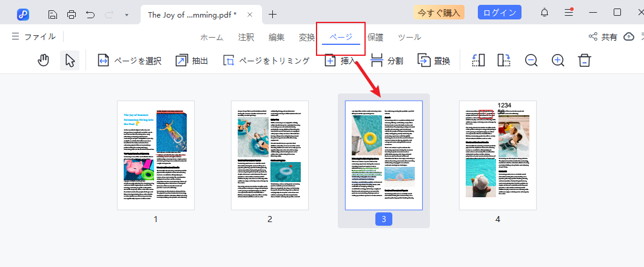This screenshot has height=267, width=644.
Task: Rotate page clockwise icon
Action: (504, 61)
